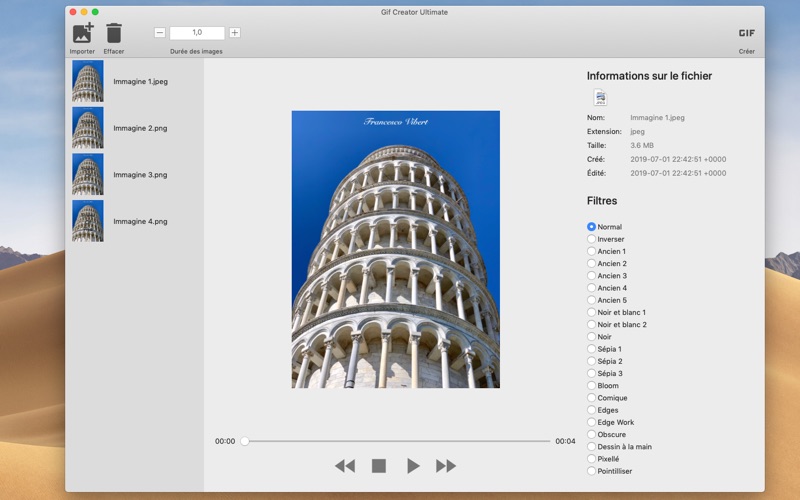Select the Dessin à la main filter

(592, 447)
